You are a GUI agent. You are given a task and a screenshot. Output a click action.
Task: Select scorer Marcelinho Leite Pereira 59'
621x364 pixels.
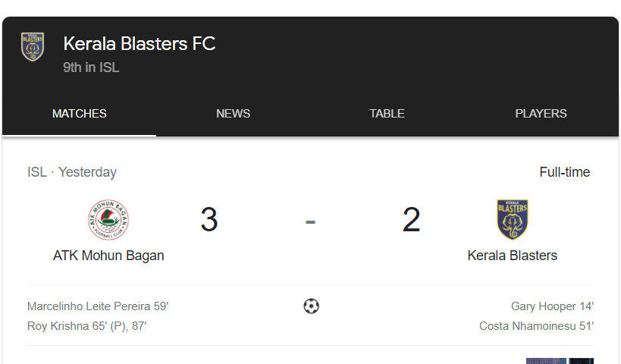tap(98, 306)
